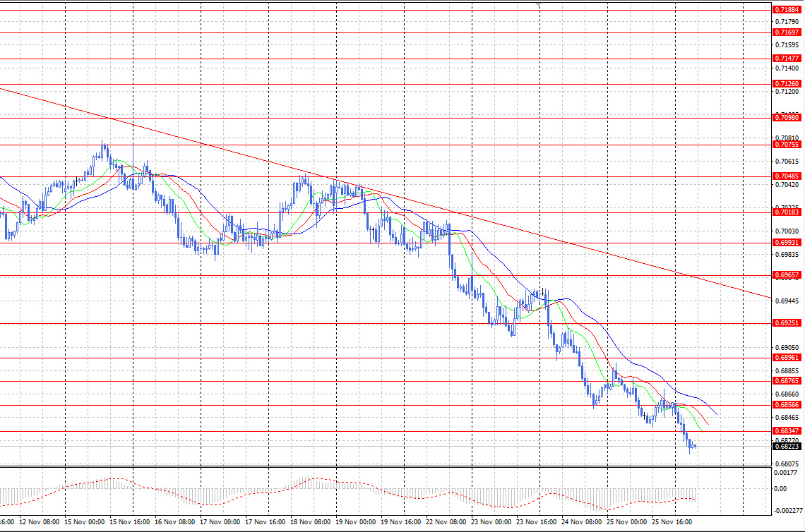Image resolution: width=805 pixels, height=532 pixels.
Task: Click the 19 Nov 16:00 time label
Action: [x=400, y=521]
